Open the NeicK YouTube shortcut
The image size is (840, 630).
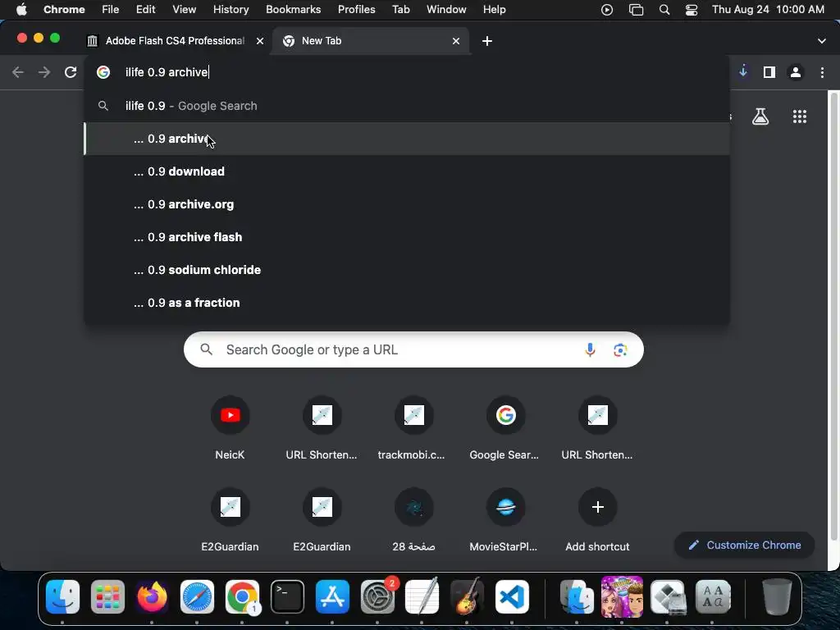tap(230, 428)
